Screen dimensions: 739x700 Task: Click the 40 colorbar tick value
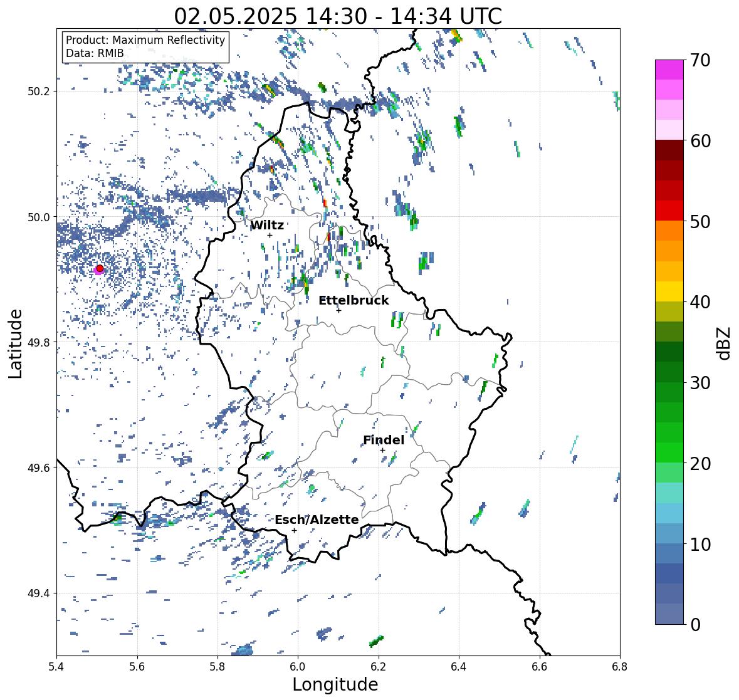pos(700,302)
